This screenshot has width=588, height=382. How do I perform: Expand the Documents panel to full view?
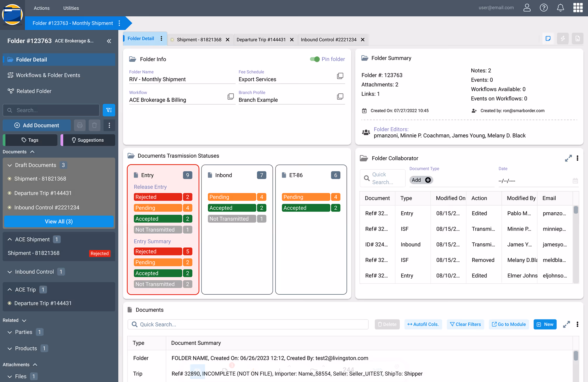coord(566,324)
